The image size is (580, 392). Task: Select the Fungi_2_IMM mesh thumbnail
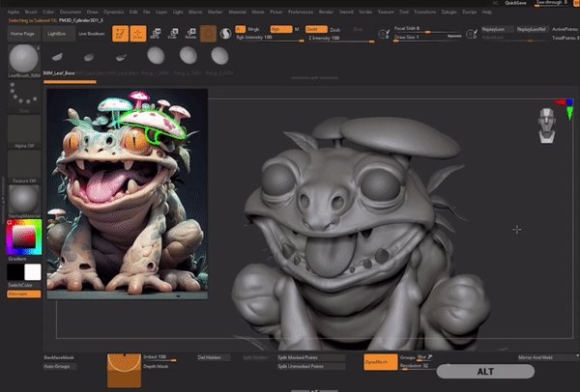tap(188, 56)
